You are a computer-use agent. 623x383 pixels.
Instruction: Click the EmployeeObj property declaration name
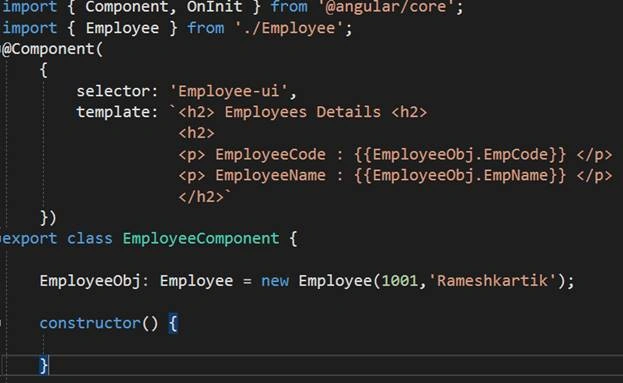90,281
